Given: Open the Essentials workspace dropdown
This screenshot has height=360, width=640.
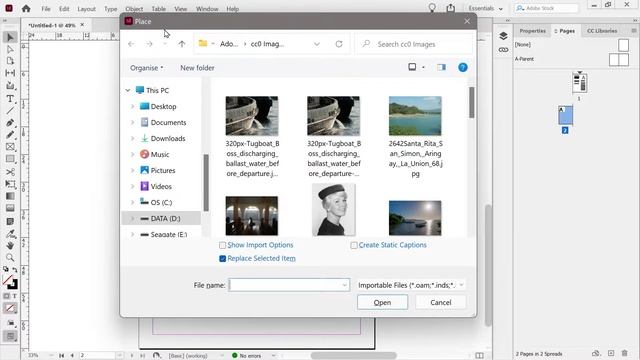Looking at the screenshot, I should 485,9.
